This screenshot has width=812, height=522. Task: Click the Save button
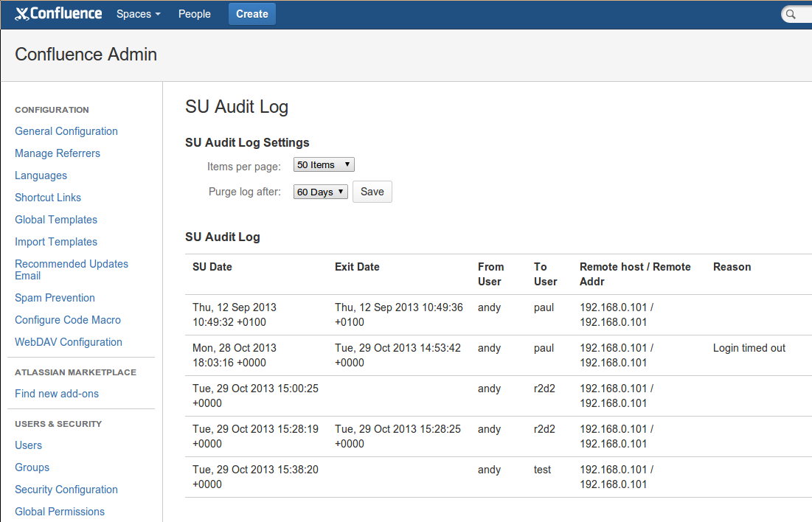[372, 192]
